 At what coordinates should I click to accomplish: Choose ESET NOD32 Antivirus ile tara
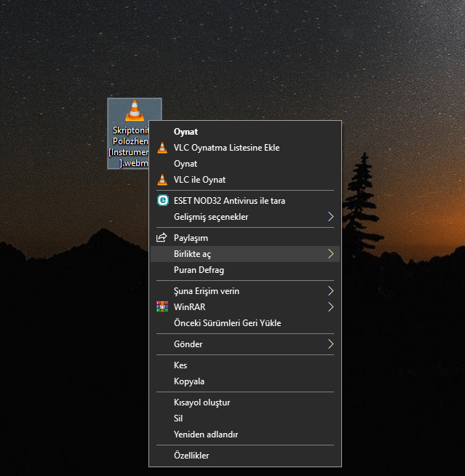coord(245,201)
